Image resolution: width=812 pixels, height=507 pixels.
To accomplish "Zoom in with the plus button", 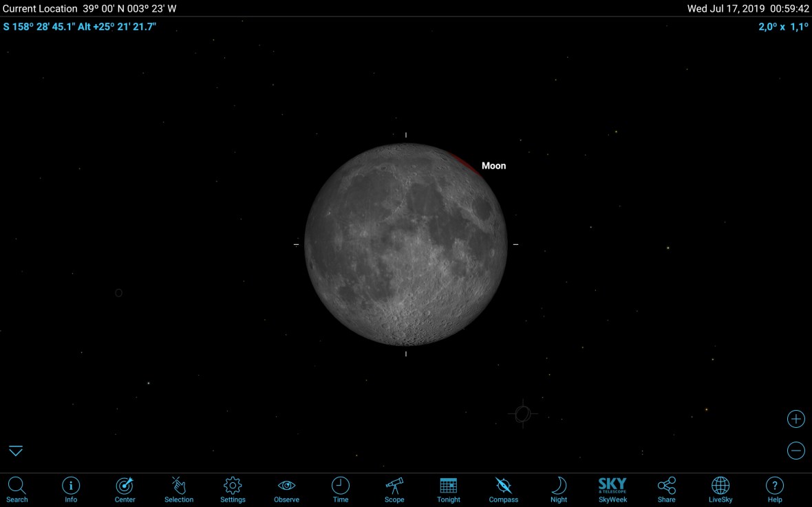I will click(x=795, y=419).
